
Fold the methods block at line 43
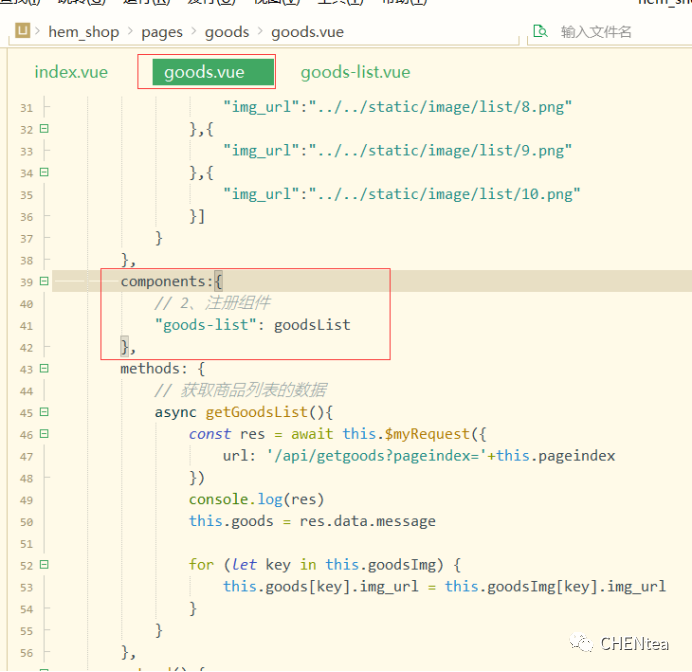click(x=44, y=369)
